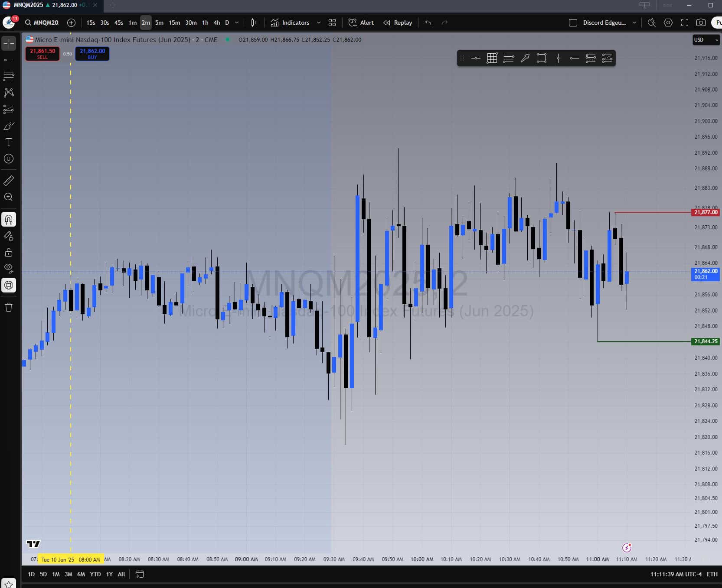Open the layout setup square icon
722x588 pixels.
[x=573, y=23]
